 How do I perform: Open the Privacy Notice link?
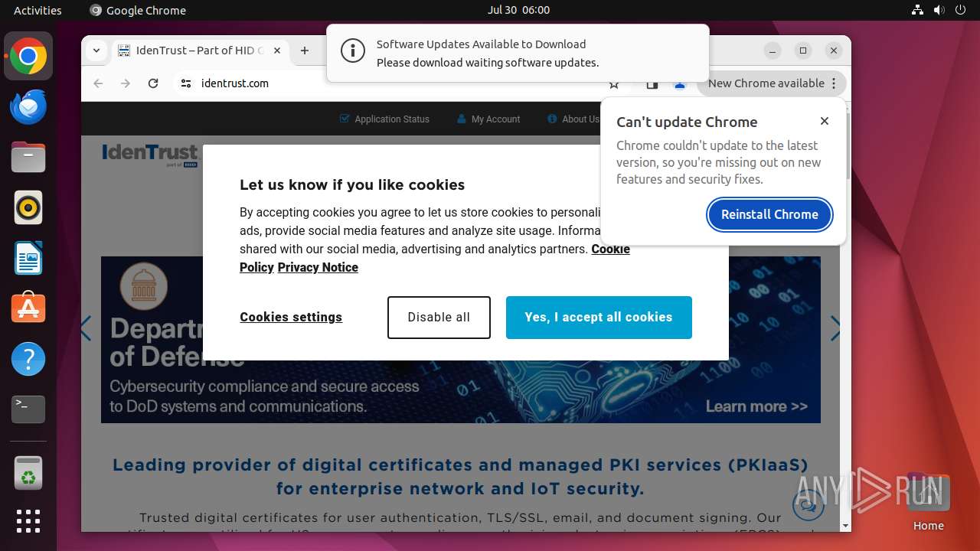click(318, 267)
